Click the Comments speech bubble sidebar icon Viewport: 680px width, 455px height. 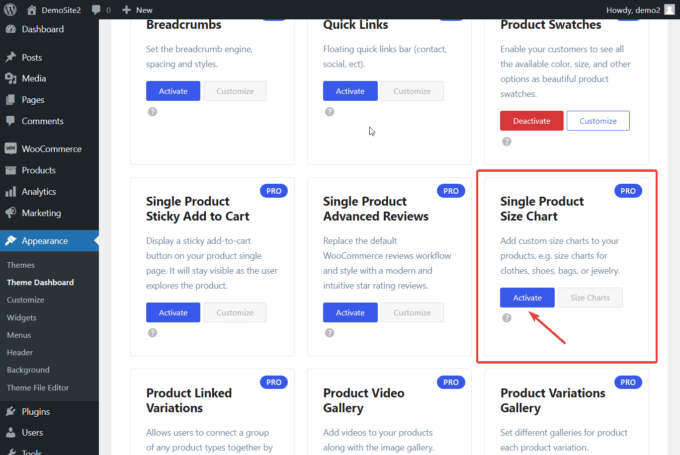pyautogui.click(x=11, y=121)
